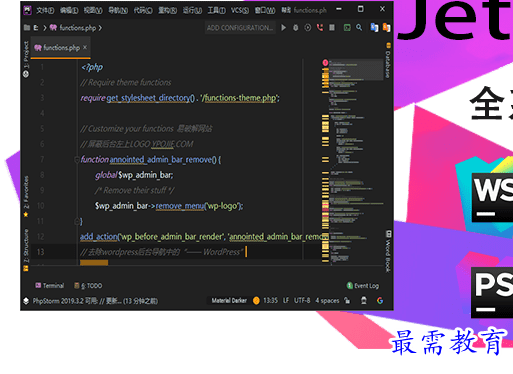Click the Google G icon in status bar
Viewport: 513px width, 374px height.
(x=380, y=301)
